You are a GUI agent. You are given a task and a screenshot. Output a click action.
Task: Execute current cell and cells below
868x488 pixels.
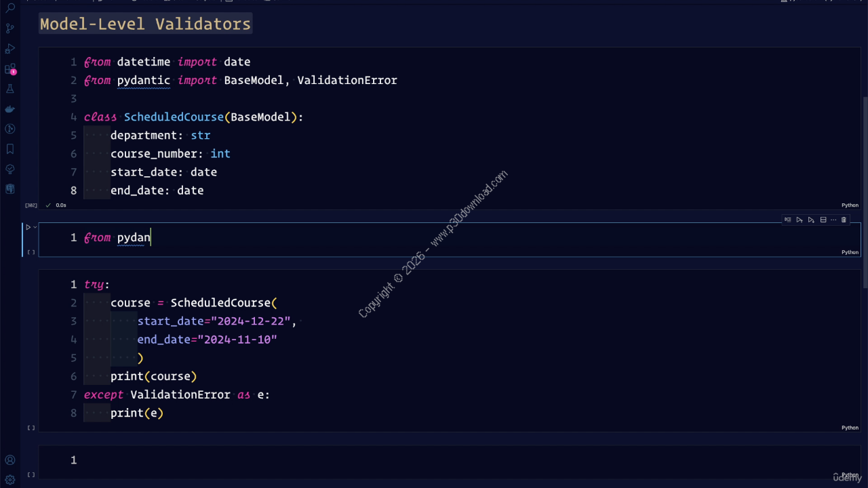811,220
